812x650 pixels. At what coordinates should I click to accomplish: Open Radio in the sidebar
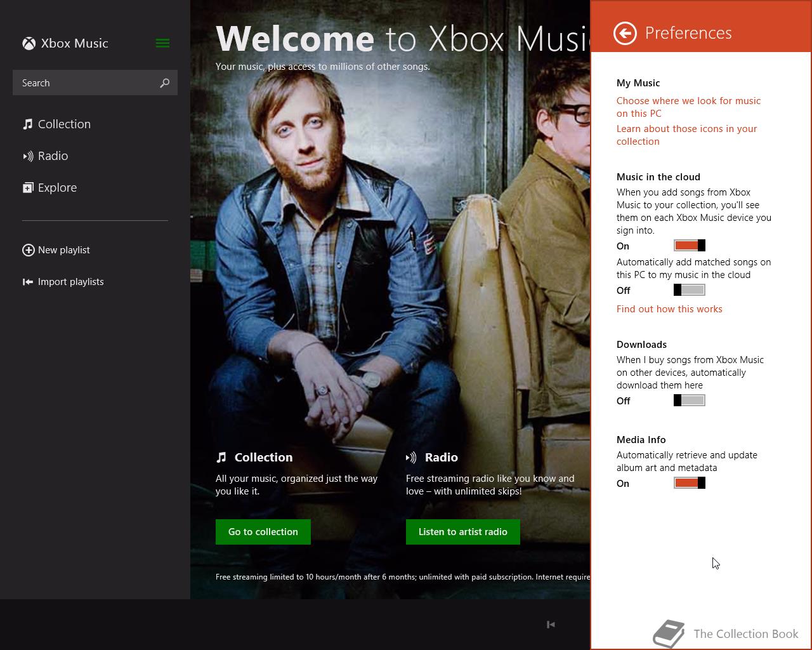[x=53, y=156]
